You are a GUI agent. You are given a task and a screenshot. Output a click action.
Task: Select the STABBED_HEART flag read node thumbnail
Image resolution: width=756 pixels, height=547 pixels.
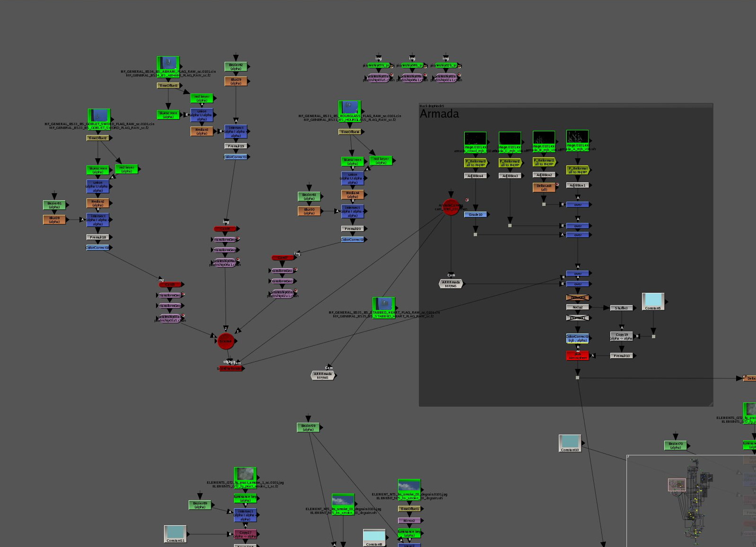coord(383,304)
